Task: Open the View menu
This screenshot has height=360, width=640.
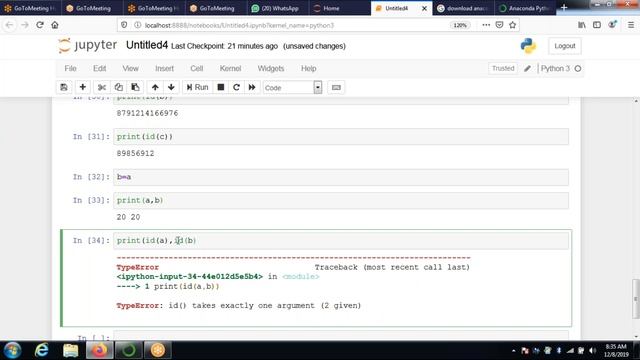Action: [131, 69]
